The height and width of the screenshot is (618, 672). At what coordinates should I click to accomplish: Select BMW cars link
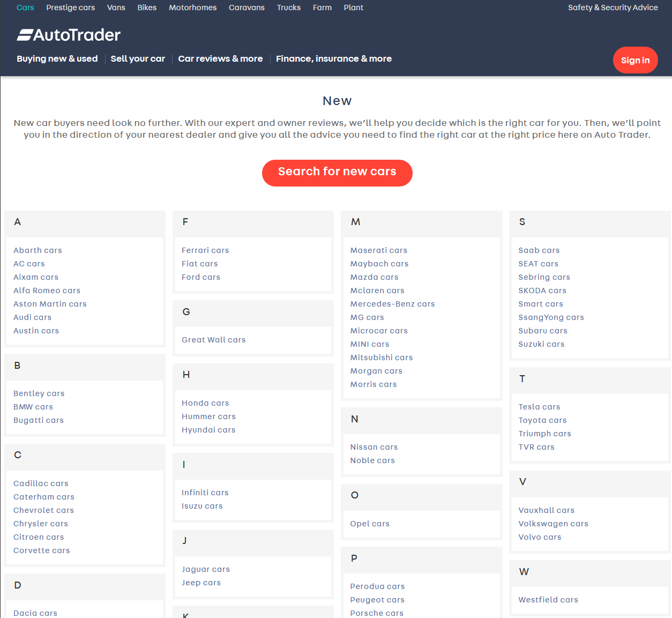pos(33,407)
